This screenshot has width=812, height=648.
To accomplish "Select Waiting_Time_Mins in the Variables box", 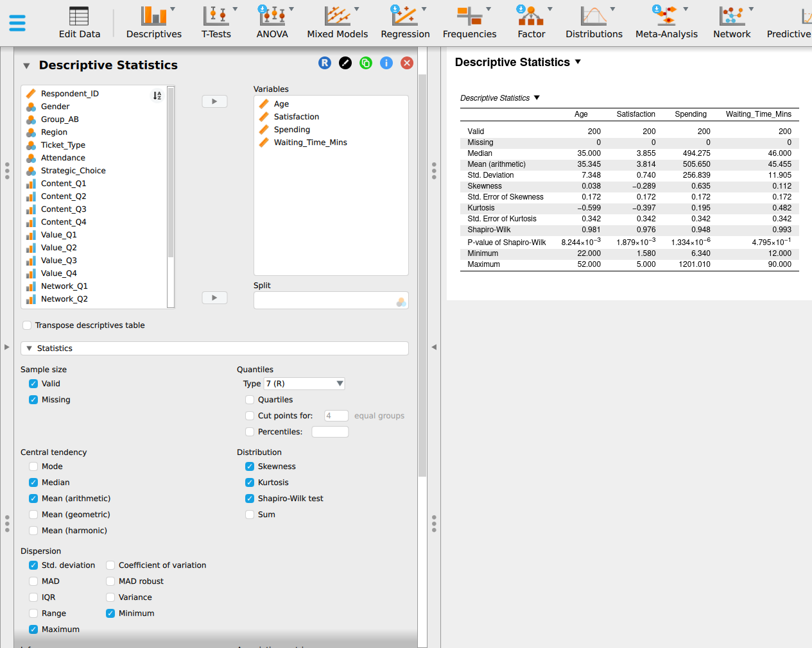I will point(311,142).
